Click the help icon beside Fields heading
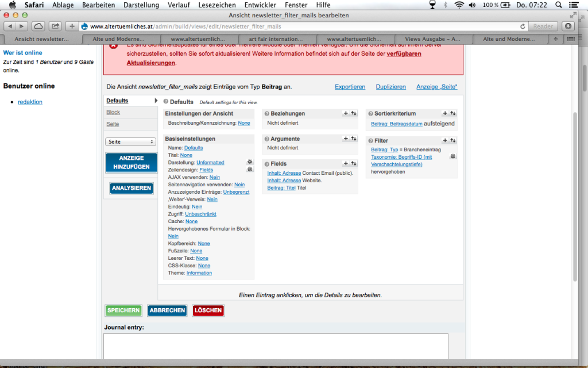The width and height of the screenshot is (588, 368). tap(267, 164)
